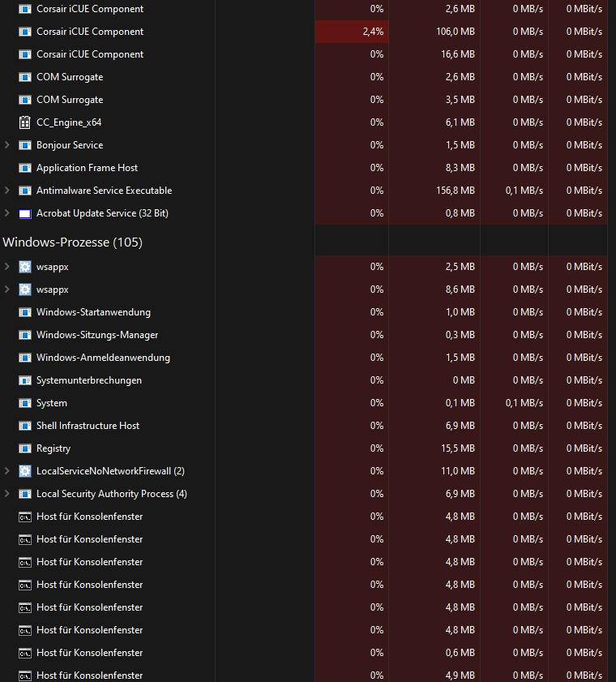The width and height of the screenshot is (616, 682).
Task: Click icon of COM Surrogate using 3,5 MB
Action: pyautogui.click(x=25, y=100)
